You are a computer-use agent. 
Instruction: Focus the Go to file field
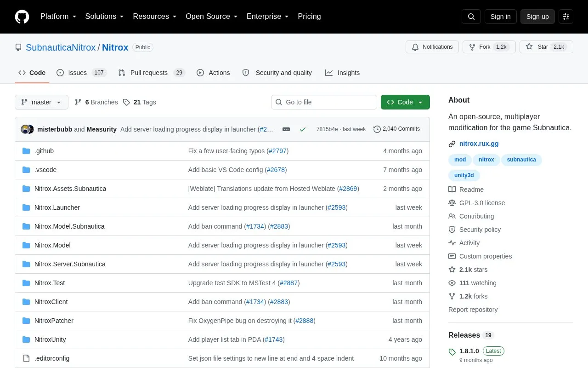point(324,102)
